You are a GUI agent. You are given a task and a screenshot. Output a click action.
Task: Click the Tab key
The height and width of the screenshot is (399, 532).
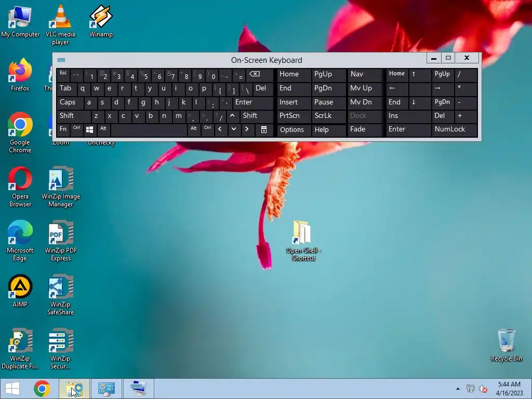tap(67, 88)
